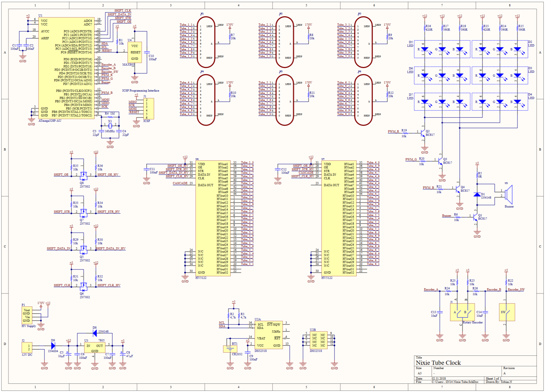Select the U2B DS3231S NC pin block

tap(319, 340)
